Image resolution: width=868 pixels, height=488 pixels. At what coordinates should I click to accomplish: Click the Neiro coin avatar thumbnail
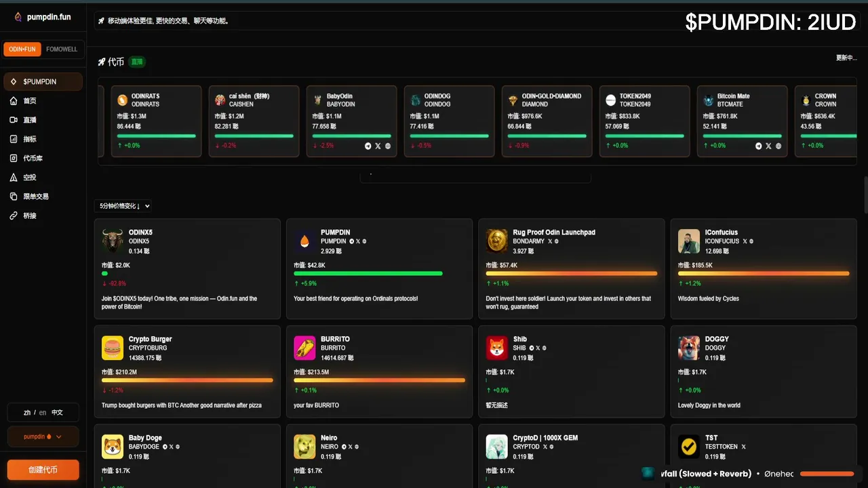[x=304, y=447]
